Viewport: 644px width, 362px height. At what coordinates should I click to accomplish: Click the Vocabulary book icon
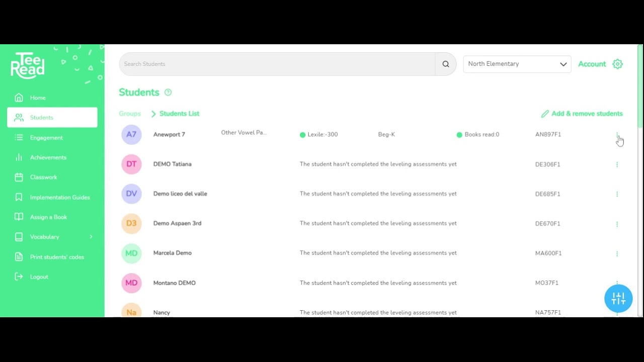click(19, 237)
